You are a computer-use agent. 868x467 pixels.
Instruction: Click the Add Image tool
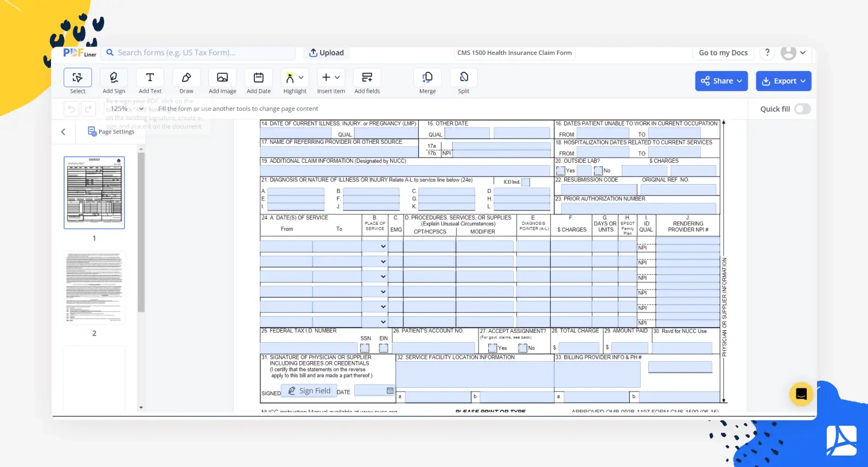point(222,78)
